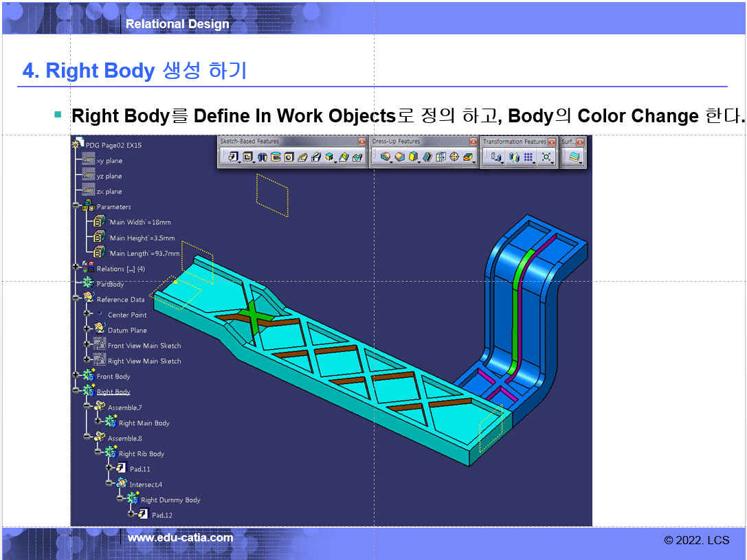The width and height of the screenshot is (747, 560).
Task: Click the 'Main Length' parameter entry
Action: 144,254
